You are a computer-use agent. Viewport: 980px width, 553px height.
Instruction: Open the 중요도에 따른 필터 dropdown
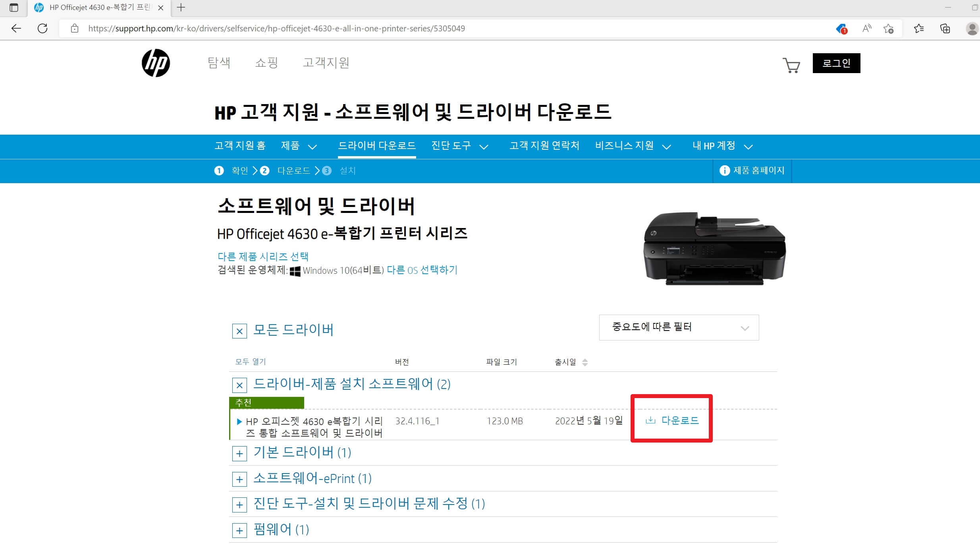[679, 327]
